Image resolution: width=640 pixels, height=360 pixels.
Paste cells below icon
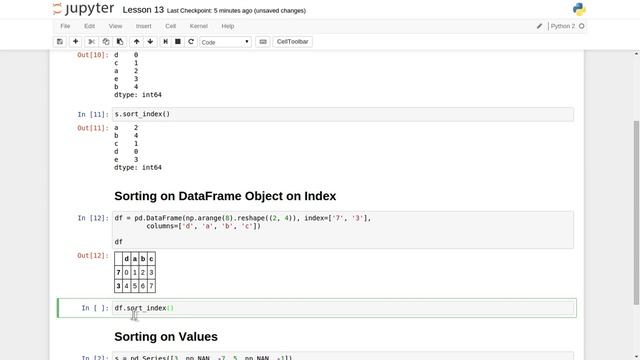(x=120, y=42)
